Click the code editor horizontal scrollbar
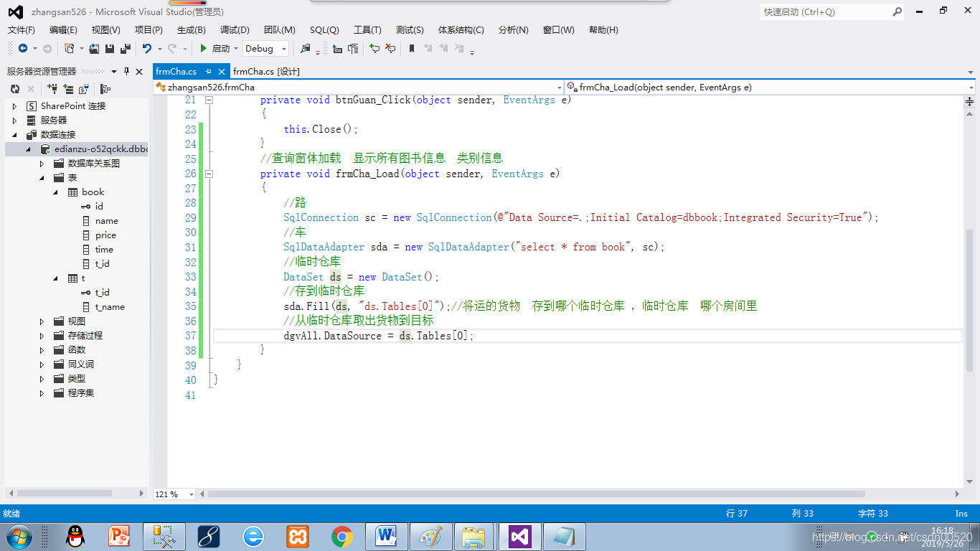This screenshot has width=980, height=551. coord(535,494)
